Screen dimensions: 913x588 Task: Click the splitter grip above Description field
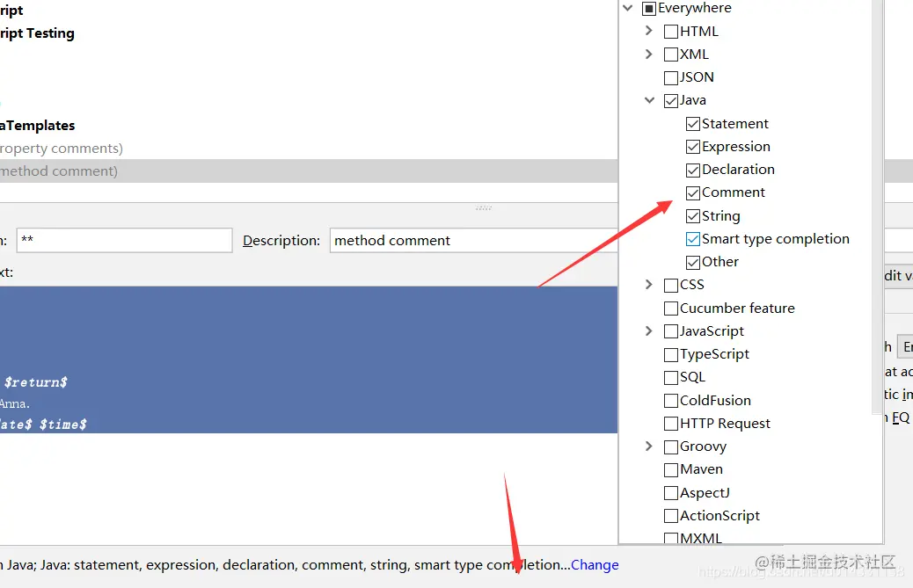click(x=483, y=207)
